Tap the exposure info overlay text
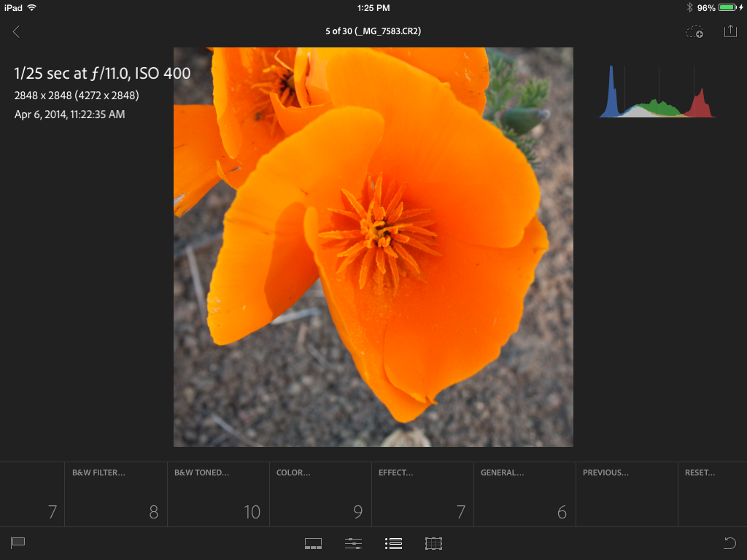The height and width of the screenshot is (560, 747). (x=102, y=74)
